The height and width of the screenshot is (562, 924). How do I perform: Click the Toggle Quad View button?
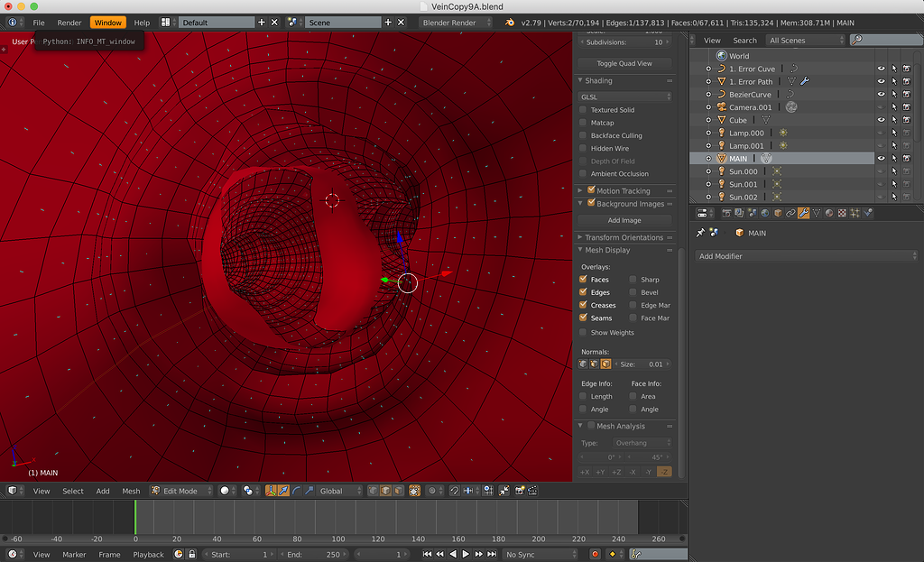point(624,63)
